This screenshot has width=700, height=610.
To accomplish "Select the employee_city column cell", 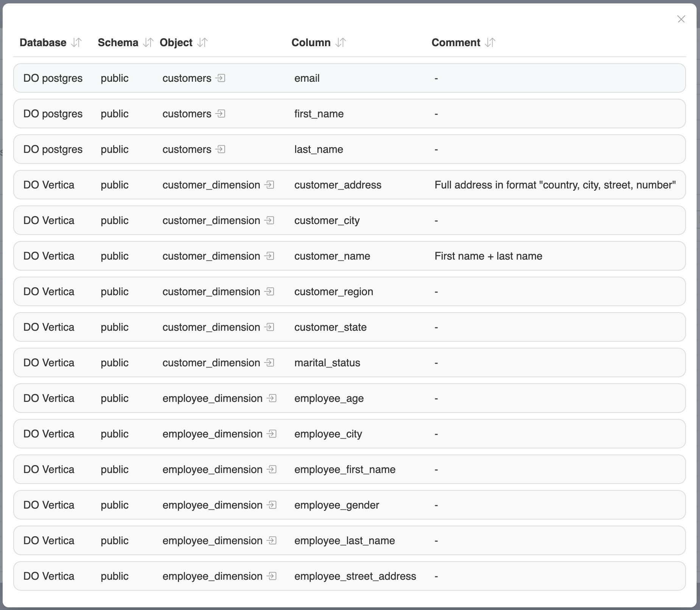I will (328, 434).
